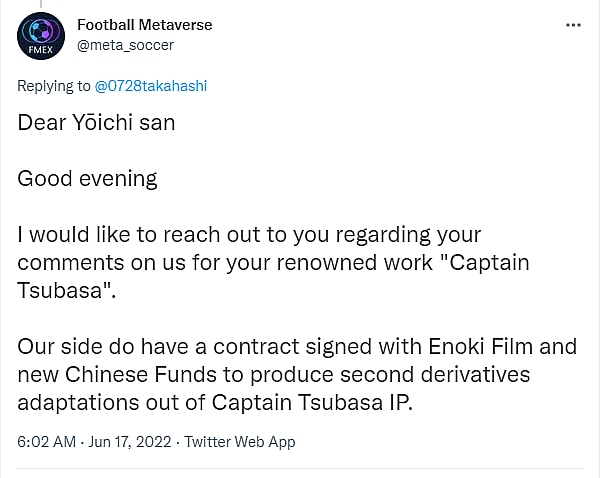Click the 'Good evening' line
The image size is (608, 478).
coord(87,178)
